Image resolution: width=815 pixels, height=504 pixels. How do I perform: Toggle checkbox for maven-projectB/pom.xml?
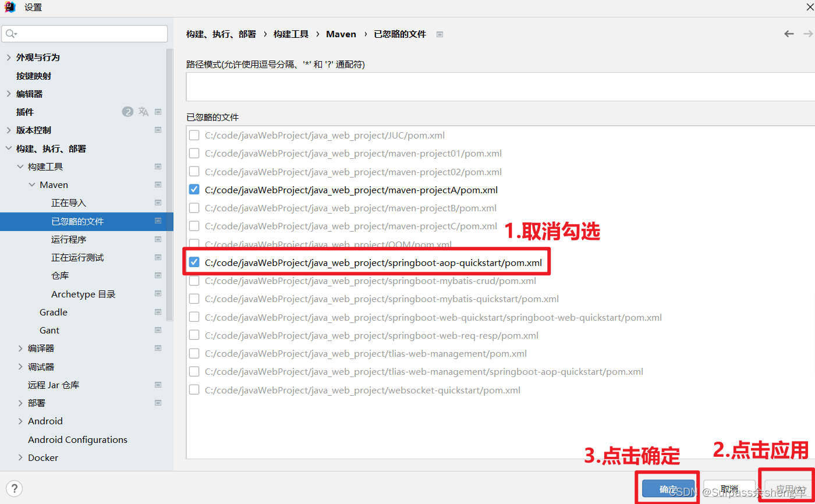pos(194,208)
